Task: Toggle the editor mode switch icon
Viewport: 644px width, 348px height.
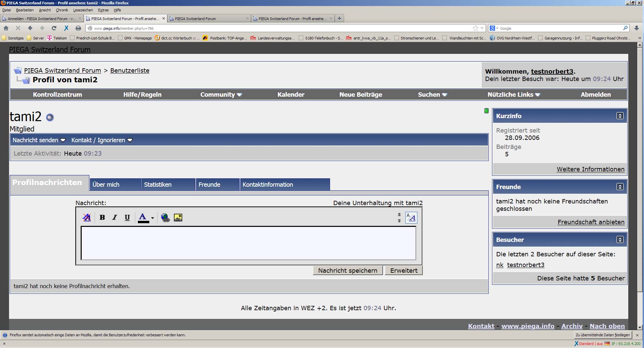Action: point(411,217)
